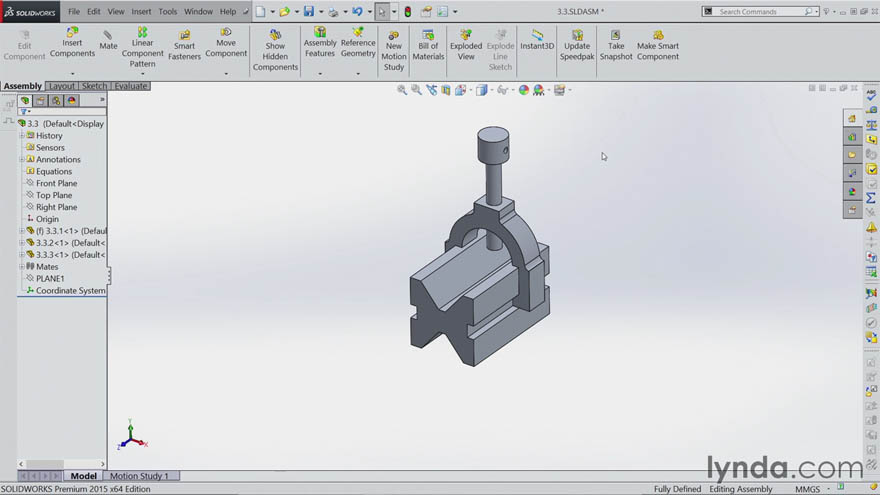880x495 pixels.
Task: Click the Print icon
Action: pyautogui.click(x=333, y=11)
